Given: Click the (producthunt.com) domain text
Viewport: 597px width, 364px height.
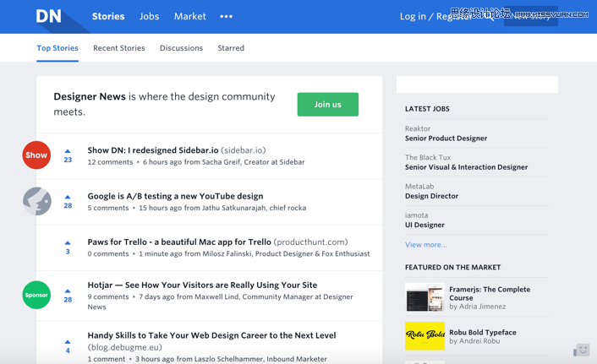Looking at the screenshot, I should [310, 242].
